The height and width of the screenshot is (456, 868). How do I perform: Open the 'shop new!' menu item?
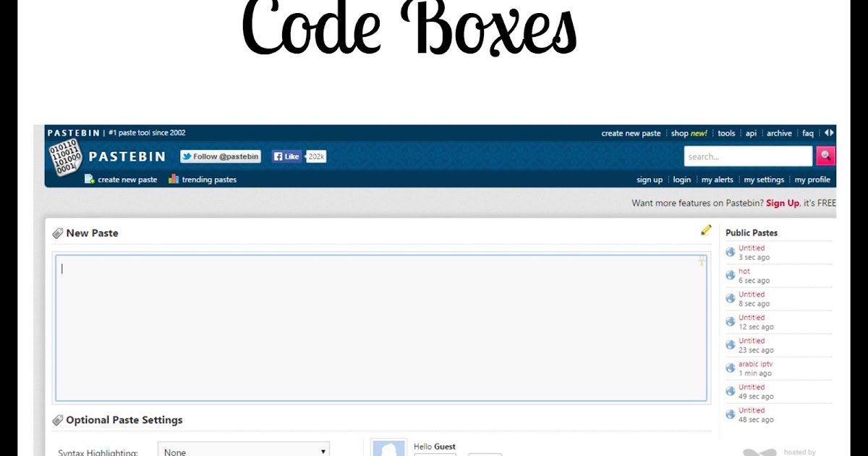(x=689, y=133)
